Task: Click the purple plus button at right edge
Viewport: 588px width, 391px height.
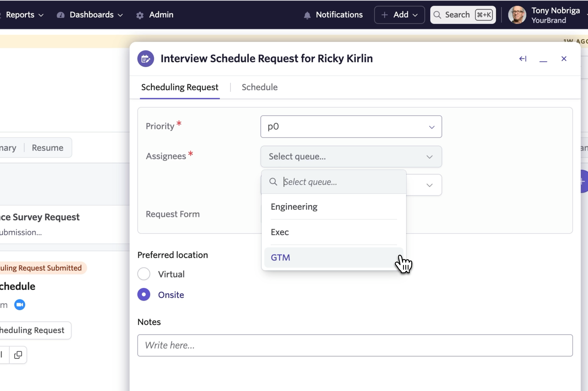Action: click(x=583, y=181)
